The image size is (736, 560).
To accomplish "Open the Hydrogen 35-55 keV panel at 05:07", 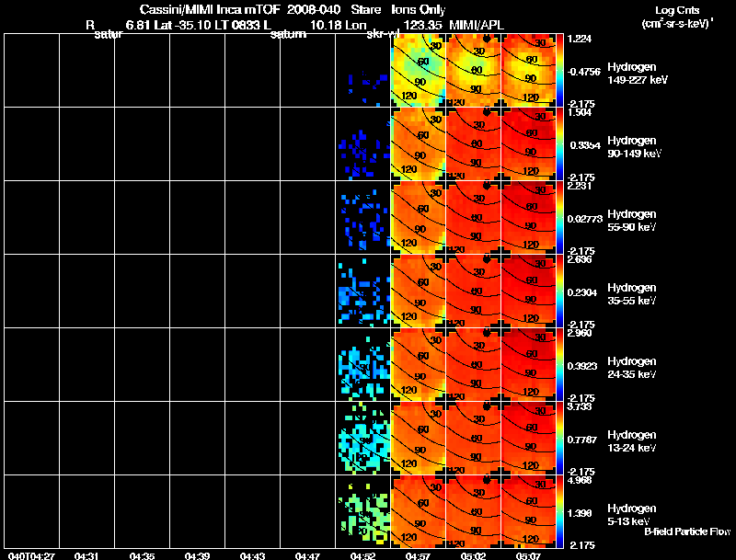I will coord(528,291).
